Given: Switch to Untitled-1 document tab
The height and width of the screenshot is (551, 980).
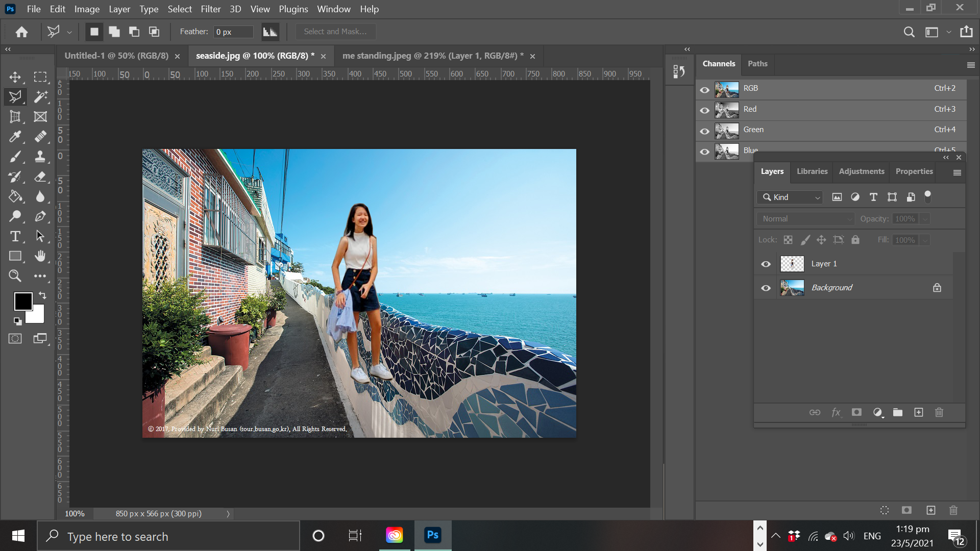Looking at the screenshot, I should (116, 56).
